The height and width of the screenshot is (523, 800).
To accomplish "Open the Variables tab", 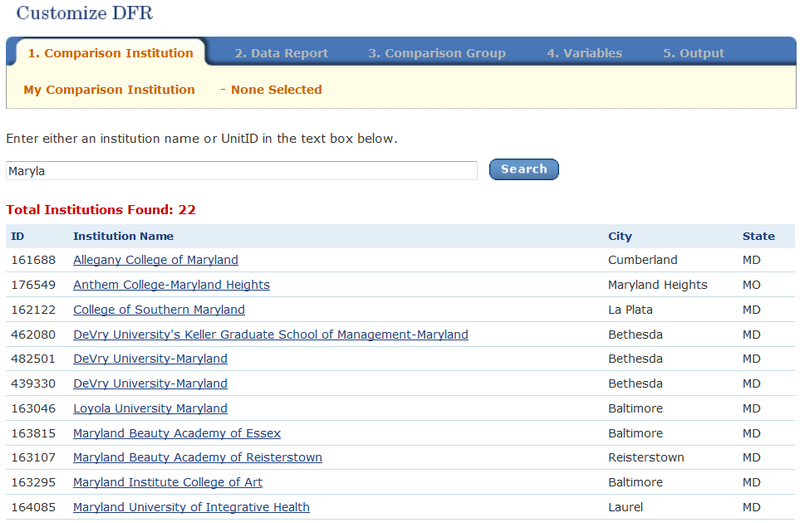I will (x=584, y=53).
